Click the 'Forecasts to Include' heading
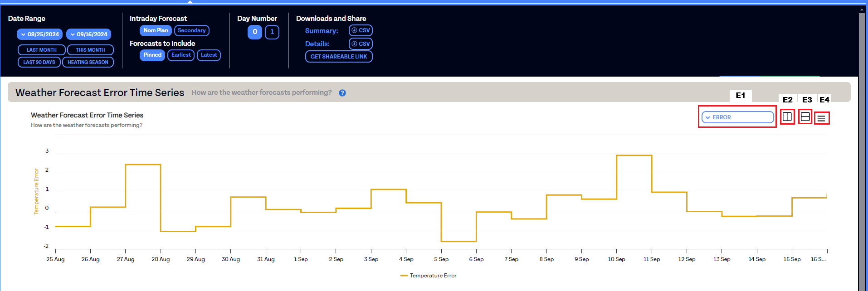The height and width of the screenshot is (291, 868). click(x=162, y=44)
